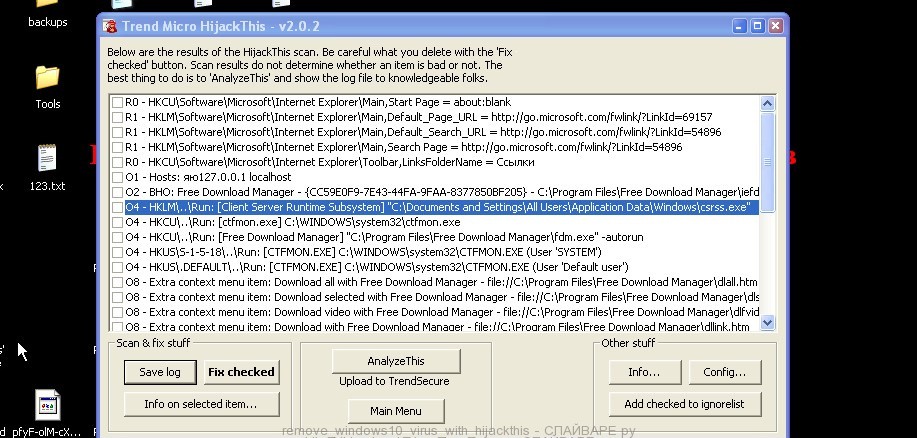
Task: Select the O1 Hosts 127.0.0.1 localhost text
Action: click(x=208, y=177)
